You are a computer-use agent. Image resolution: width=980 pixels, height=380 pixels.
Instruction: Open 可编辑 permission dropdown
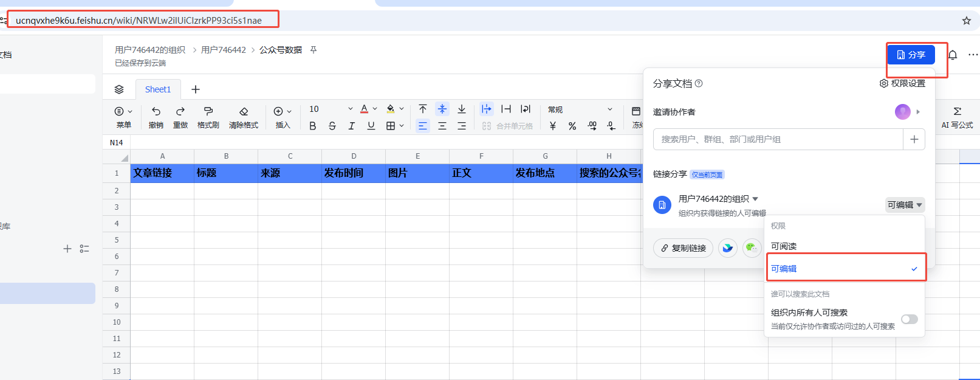[x=905, y=205]
